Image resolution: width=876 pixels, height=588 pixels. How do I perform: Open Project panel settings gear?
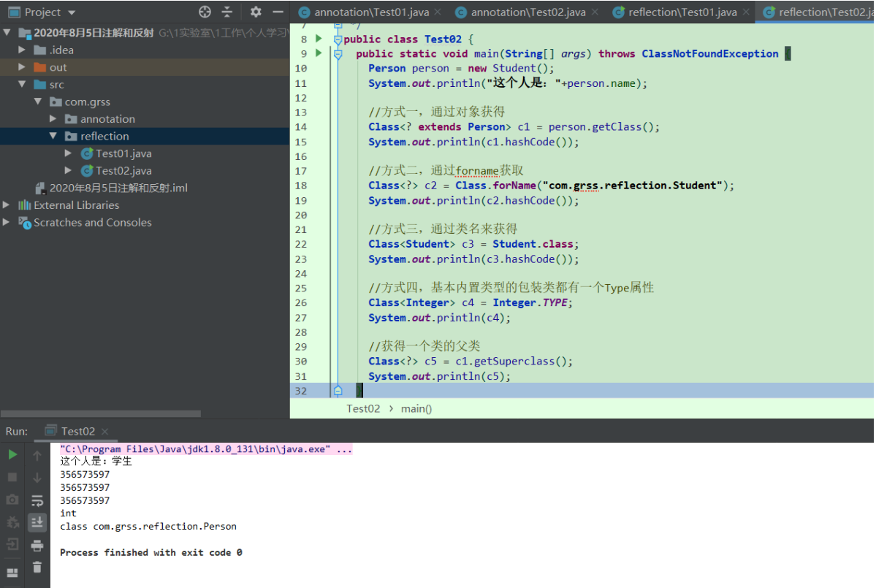[x=256, y=12]
